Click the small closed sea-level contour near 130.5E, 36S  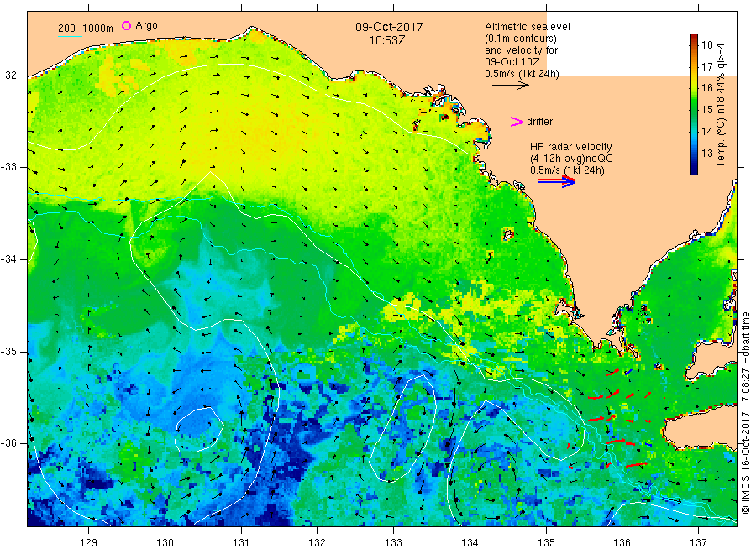[x=198, y=430]
